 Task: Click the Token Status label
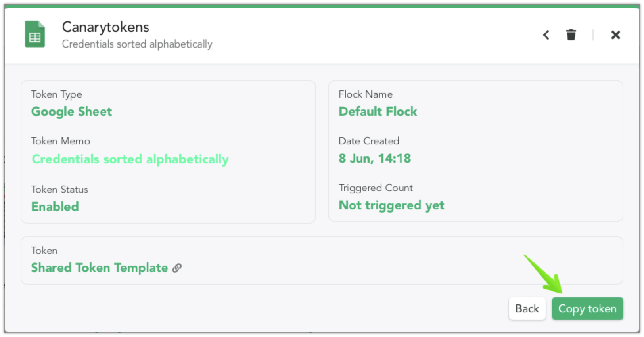click(x=59, y=190)
